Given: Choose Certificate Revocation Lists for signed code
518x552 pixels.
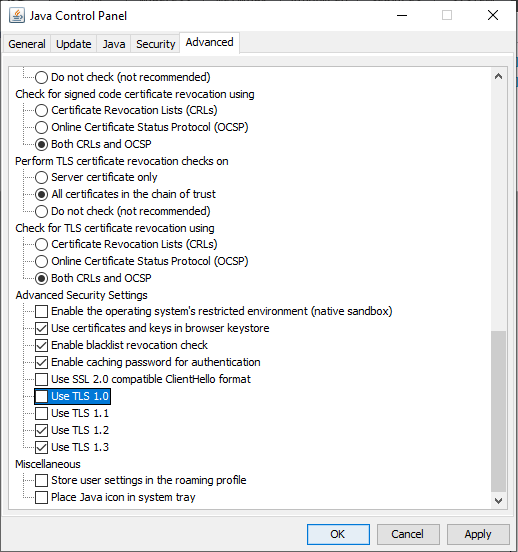Looking at the screenshot, I should click(41, 110).
